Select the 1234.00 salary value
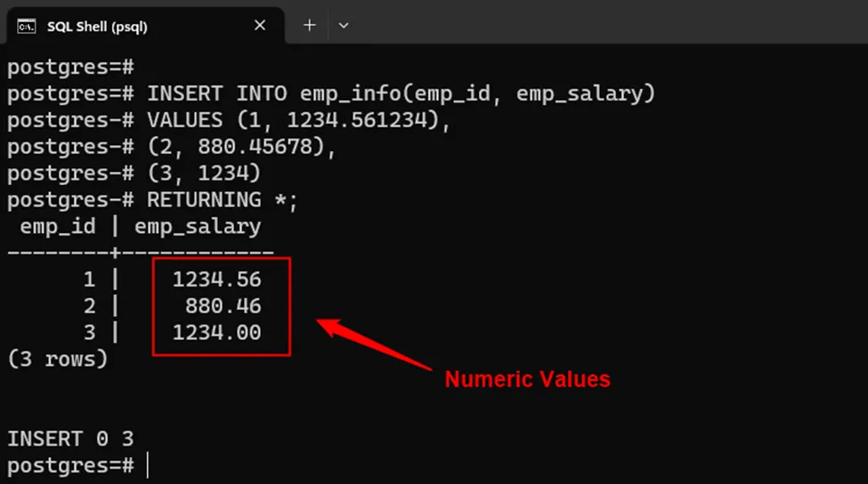868x484 pixels. (x=217, y=333)
